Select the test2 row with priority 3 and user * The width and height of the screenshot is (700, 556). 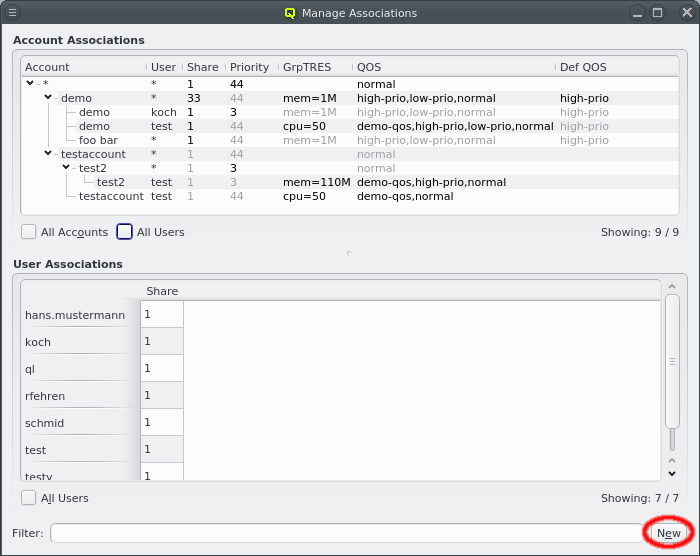coord(350,168)
